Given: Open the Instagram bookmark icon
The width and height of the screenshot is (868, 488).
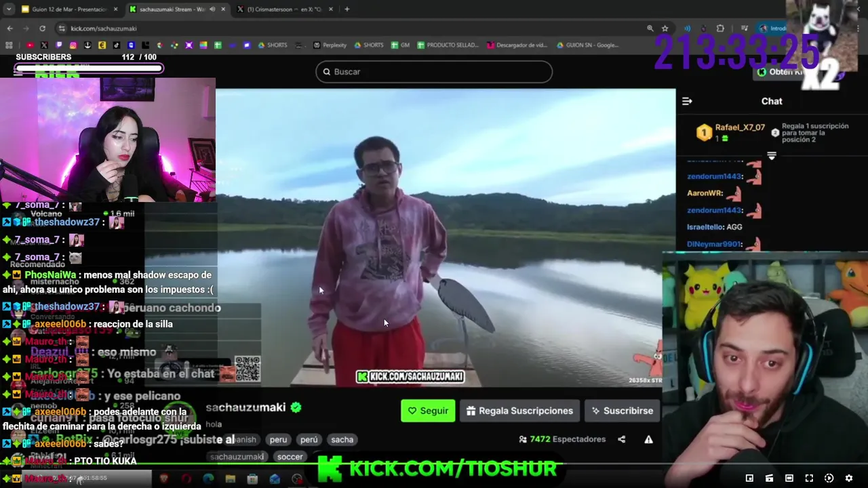Looking at the screenshot, I should 73,45.
